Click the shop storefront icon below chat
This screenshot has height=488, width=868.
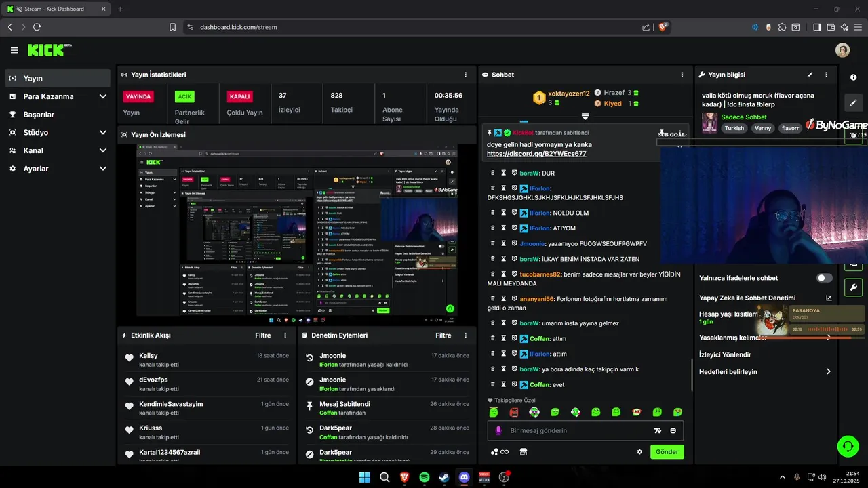coord(524,452)
